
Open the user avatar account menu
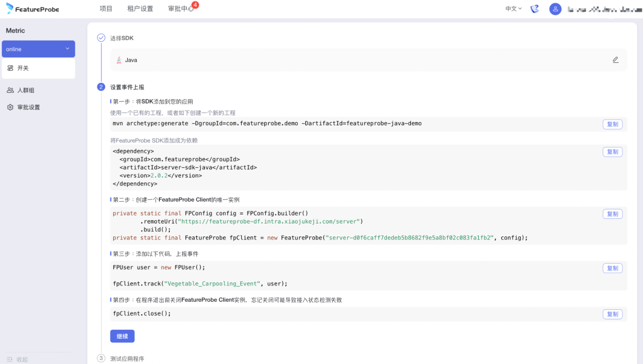coord(555,9)
